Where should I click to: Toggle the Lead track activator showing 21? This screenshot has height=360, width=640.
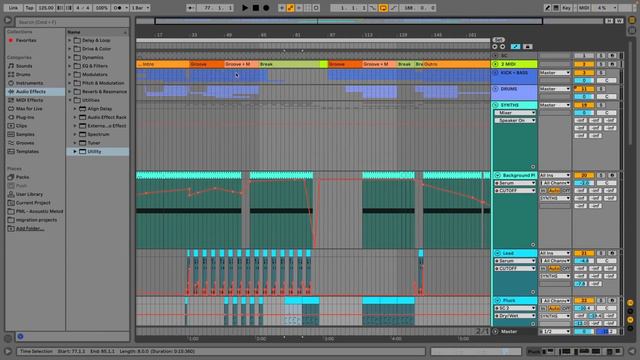point(584,253)
